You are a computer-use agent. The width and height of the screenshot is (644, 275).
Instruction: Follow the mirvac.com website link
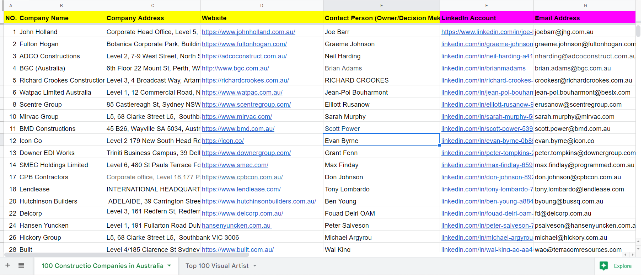237,117
